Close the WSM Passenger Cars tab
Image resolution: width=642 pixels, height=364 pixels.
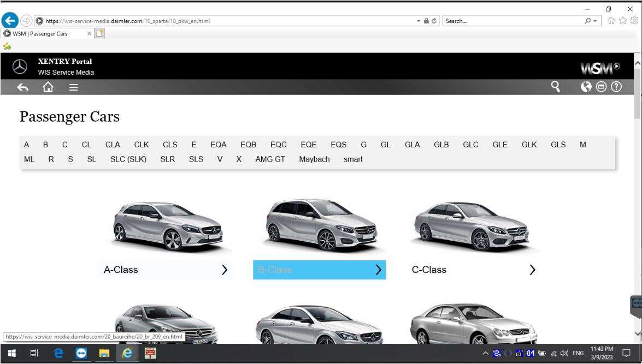tap(89, 33)
